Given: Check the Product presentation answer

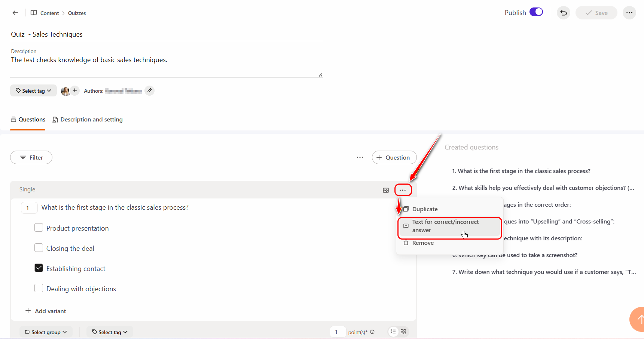Looking at the screenshot, I should coord(39,228).
